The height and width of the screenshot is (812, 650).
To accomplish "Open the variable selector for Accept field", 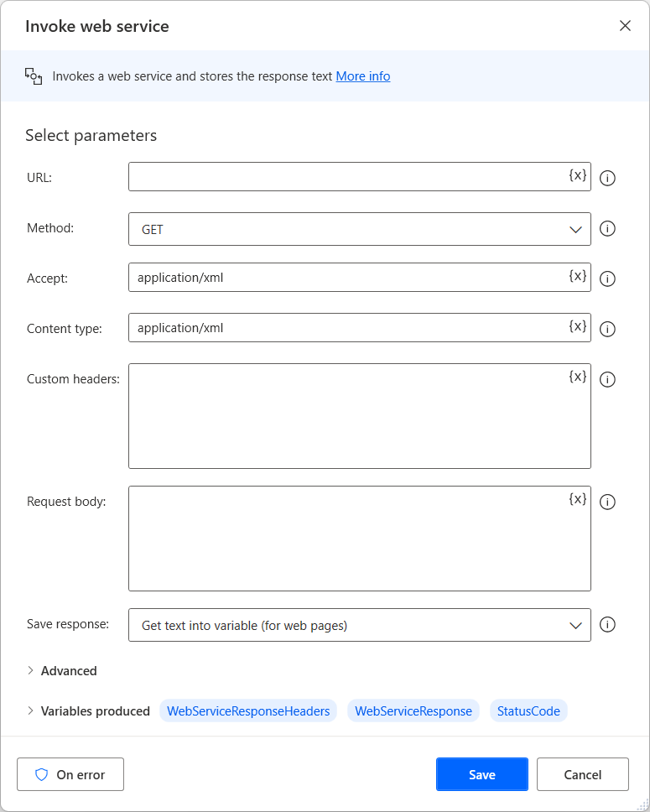I will 577,274.
